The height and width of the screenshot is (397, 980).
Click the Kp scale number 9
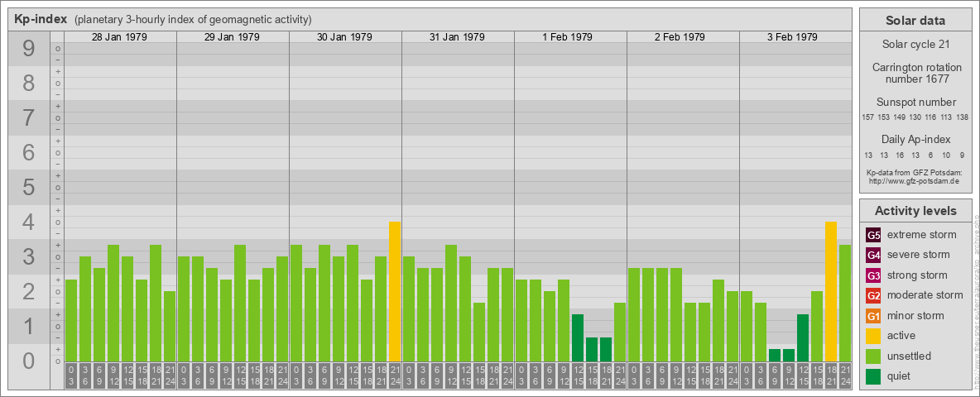coord(28,49)
